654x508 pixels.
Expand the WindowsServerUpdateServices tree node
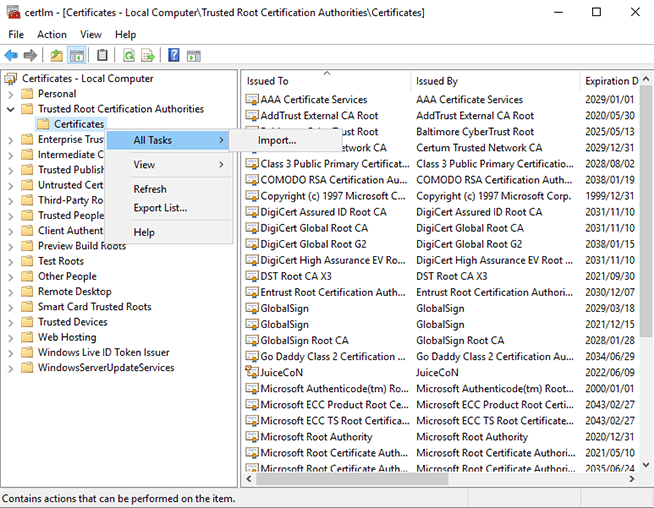click(10, 368)
